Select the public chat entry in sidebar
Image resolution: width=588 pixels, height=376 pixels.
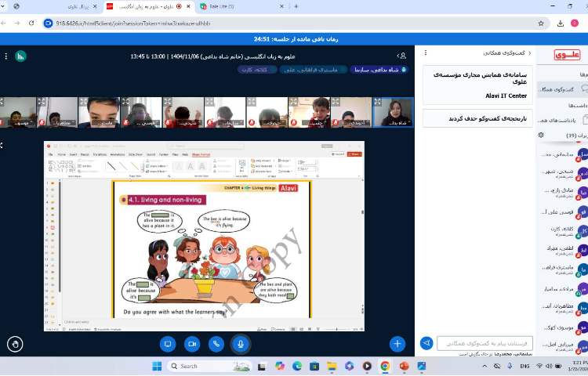coord(562,89)
